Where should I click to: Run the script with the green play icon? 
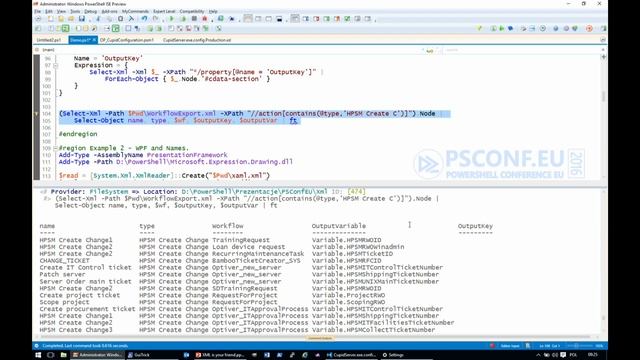pos(171,19)
